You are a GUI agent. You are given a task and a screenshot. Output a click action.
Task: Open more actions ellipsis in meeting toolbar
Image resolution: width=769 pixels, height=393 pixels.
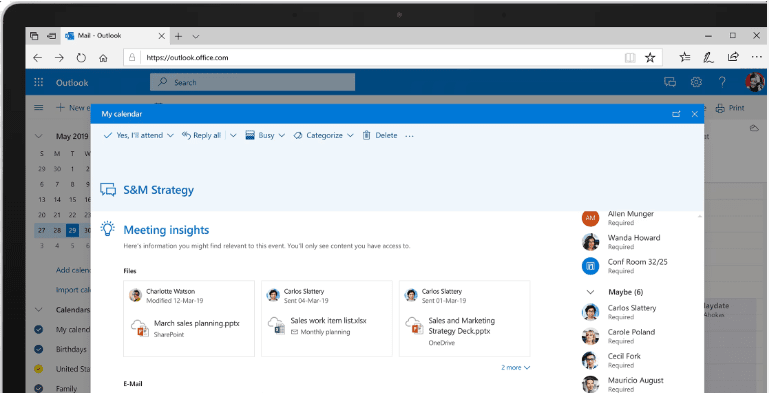click(410, 136)
